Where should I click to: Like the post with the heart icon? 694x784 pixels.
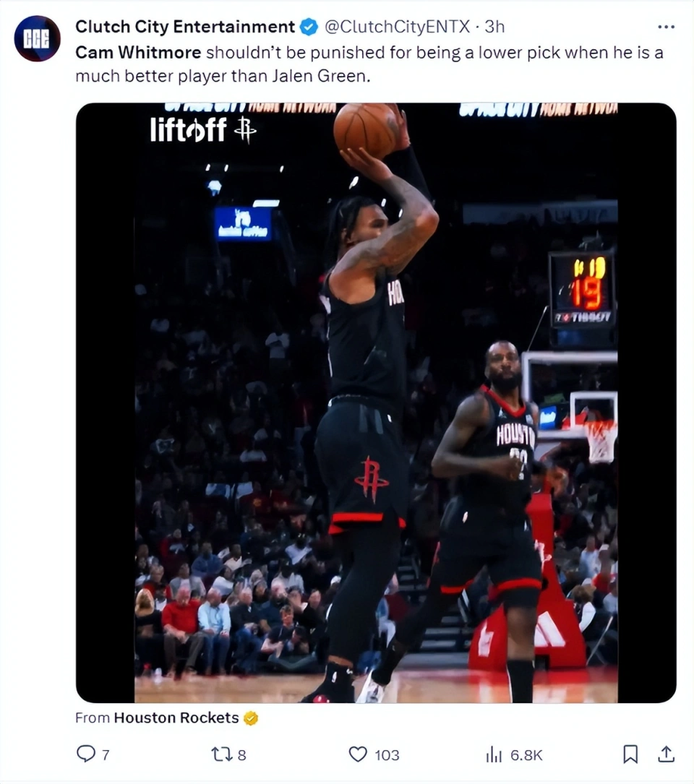(x=358, y=754)
